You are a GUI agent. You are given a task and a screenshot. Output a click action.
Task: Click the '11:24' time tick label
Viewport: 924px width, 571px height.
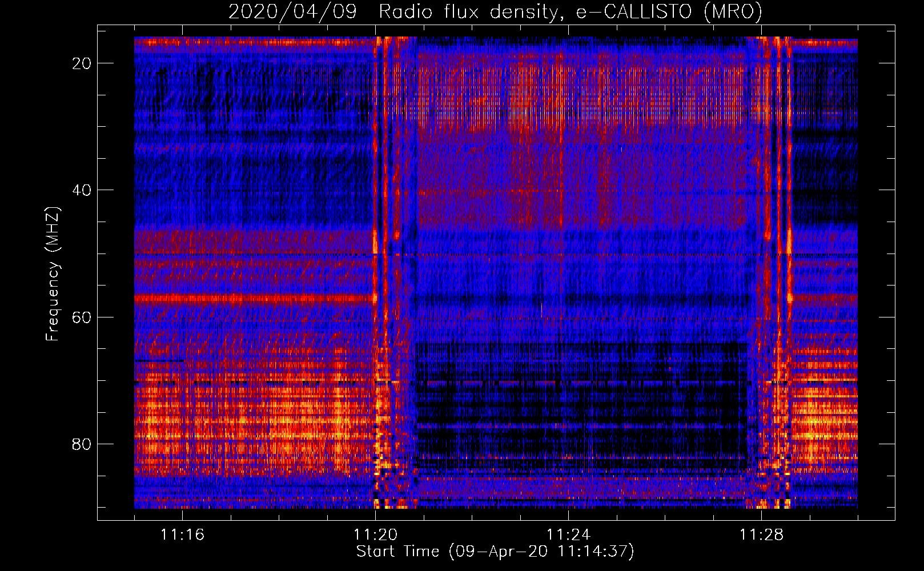pyautogui.click(x=568, y=535)
